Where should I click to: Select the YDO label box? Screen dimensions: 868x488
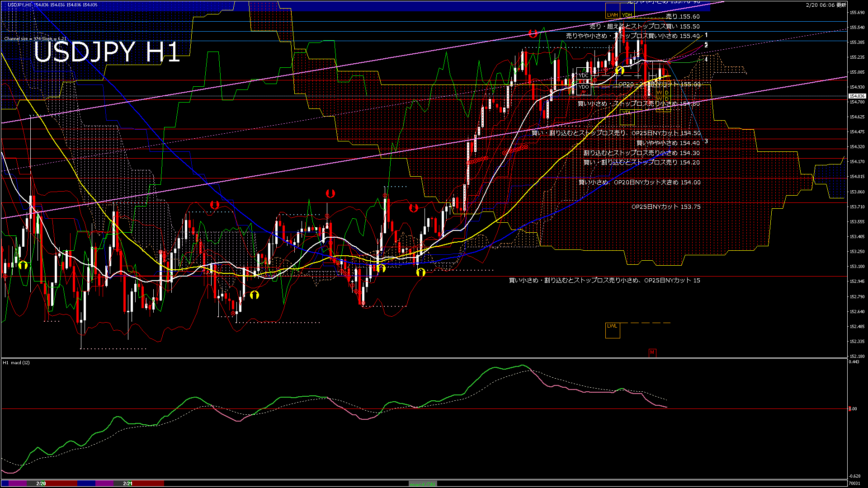click(x=583, y=87)
